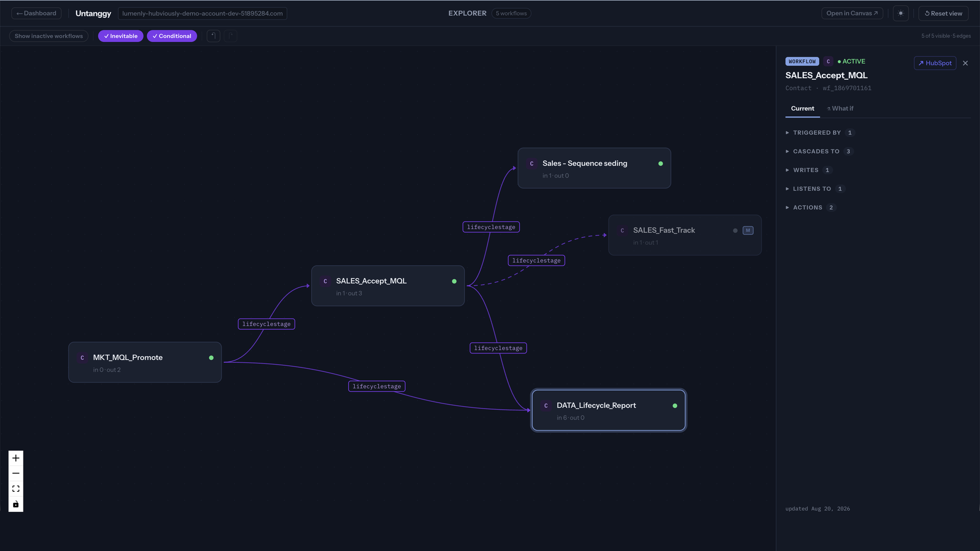Fit the graph to view icon
980x551 pixels.
16,489
